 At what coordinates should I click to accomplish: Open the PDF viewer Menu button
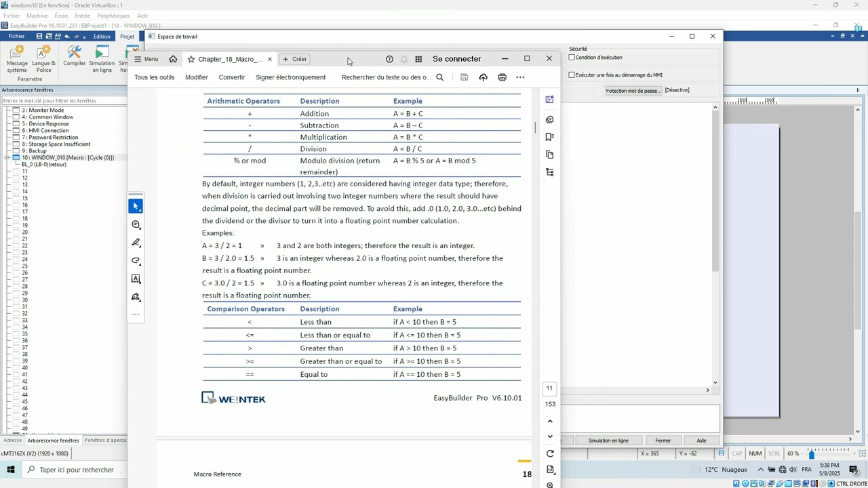click(x=146, y=59)
